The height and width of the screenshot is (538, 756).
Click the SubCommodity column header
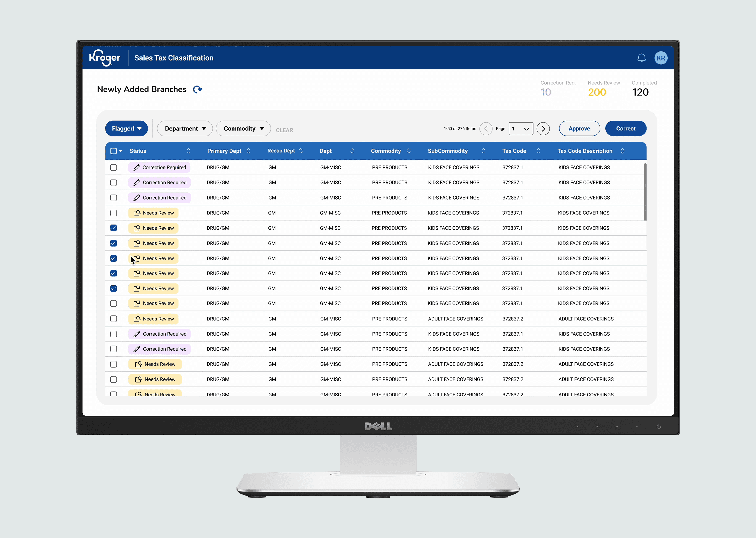click(448, 151)
